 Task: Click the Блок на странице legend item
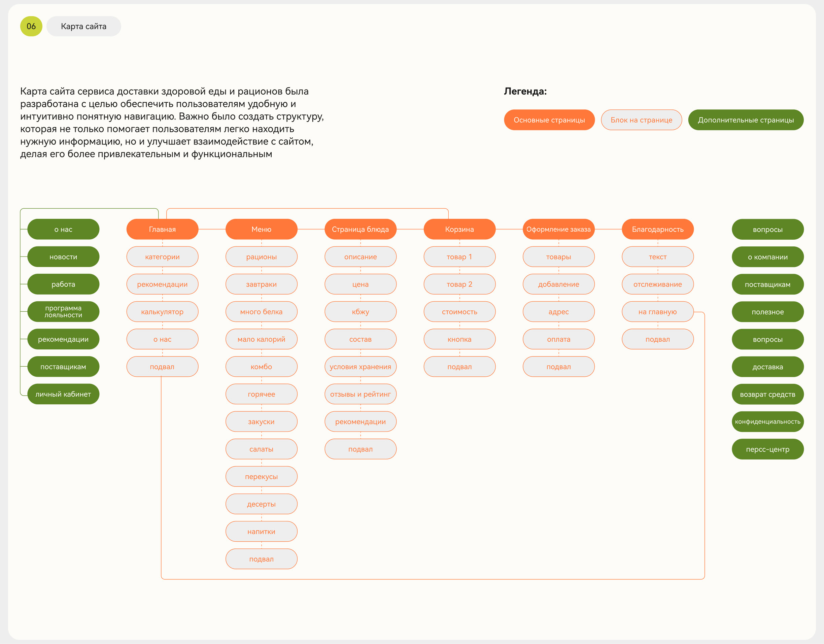(641, 120)
